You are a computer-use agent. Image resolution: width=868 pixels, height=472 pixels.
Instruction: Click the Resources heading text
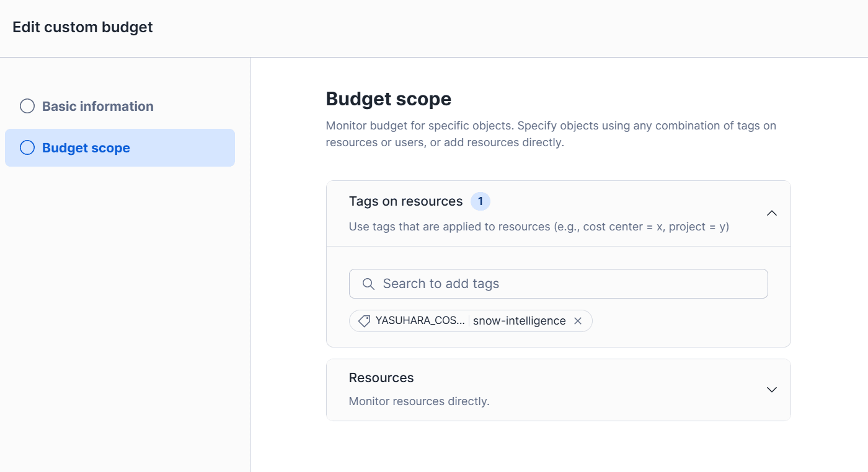tap(381, 378)
